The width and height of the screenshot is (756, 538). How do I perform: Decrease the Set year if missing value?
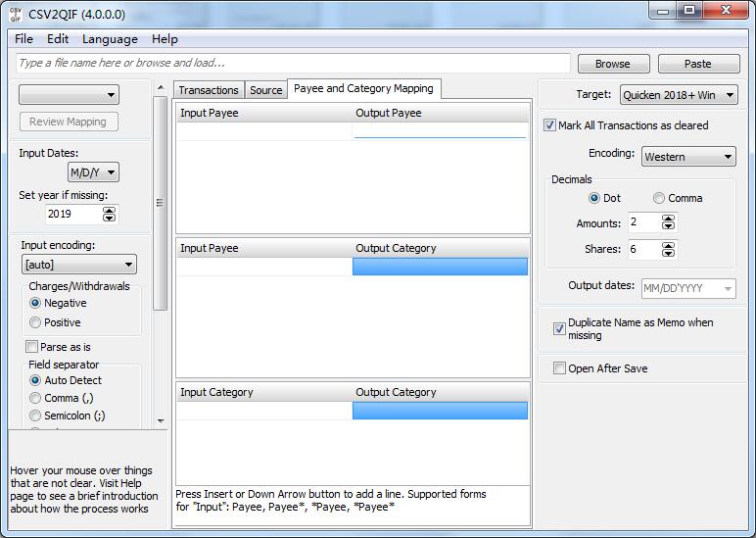(110, 219)
